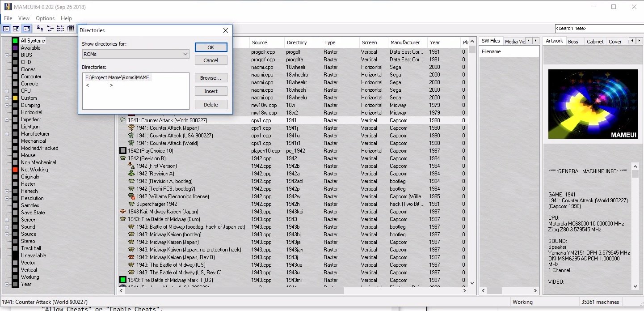The image size is (644, 311).
Task: Select the SW Files tab
Action: click(x=491, y=41)
